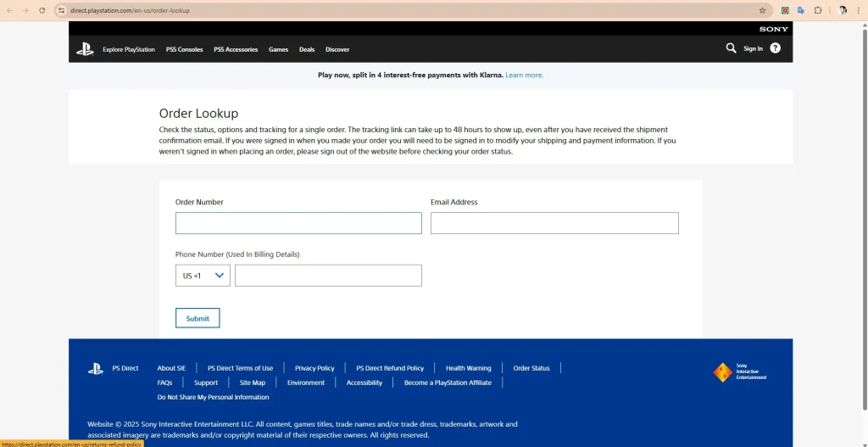868x447 pixels.
Task: Open Deals menu item
Action: pyautogui.click(x=307, y=49)
